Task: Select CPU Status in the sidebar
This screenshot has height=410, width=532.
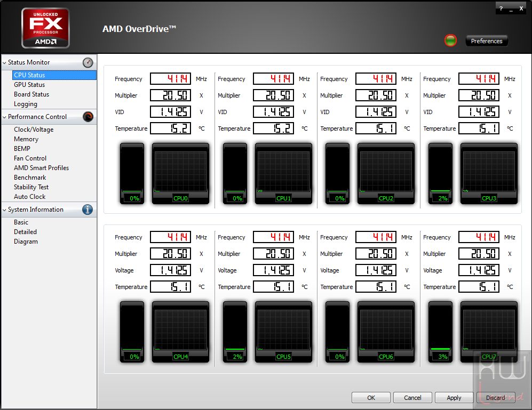Action: (x=54, y=75)
